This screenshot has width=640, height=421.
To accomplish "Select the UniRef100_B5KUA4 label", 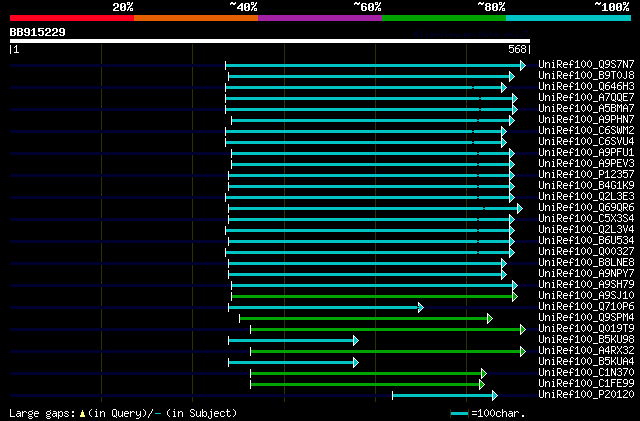I will tap(586, 361).
